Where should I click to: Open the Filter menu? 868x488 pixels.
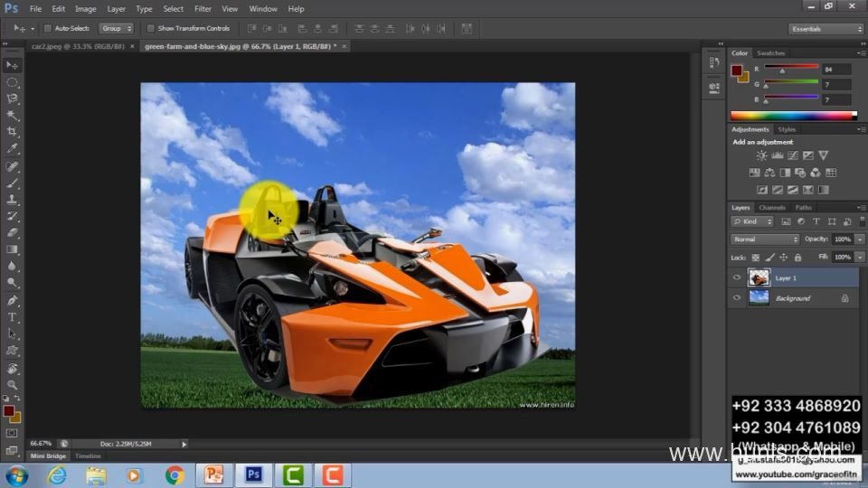click(x=203, y=9)
